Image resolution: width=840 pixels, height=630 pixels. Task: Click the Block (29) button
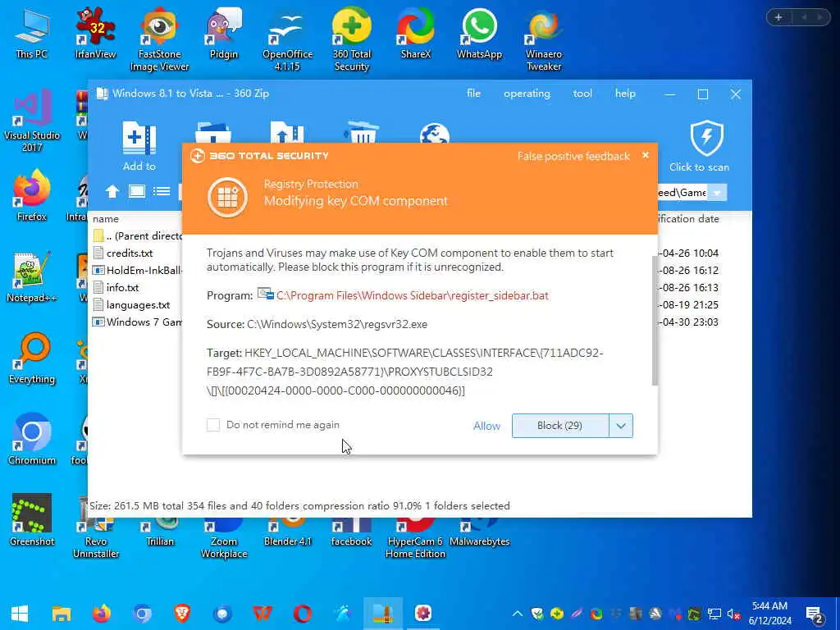pos(560,426)
